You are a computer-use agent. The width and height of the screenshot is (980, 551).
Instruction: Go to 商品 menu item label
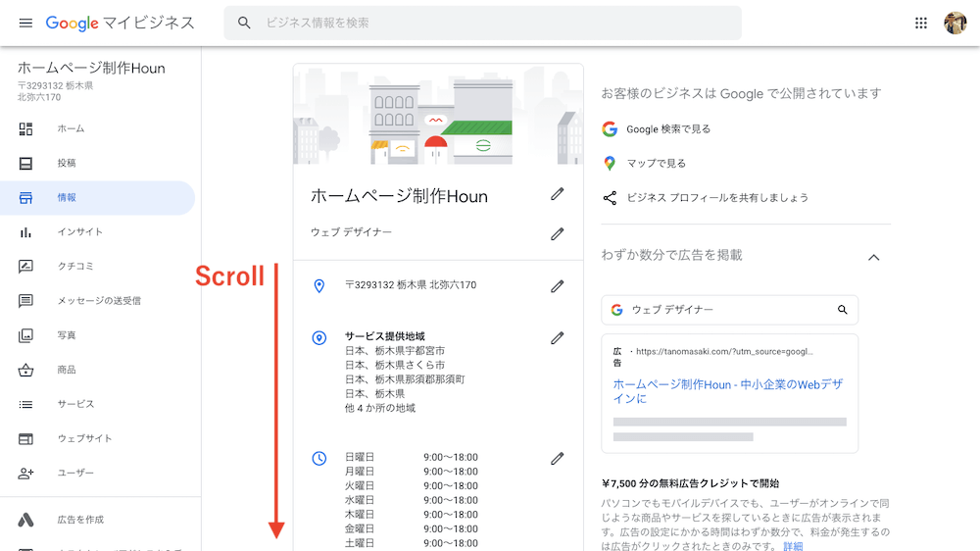tap(67, 370)
